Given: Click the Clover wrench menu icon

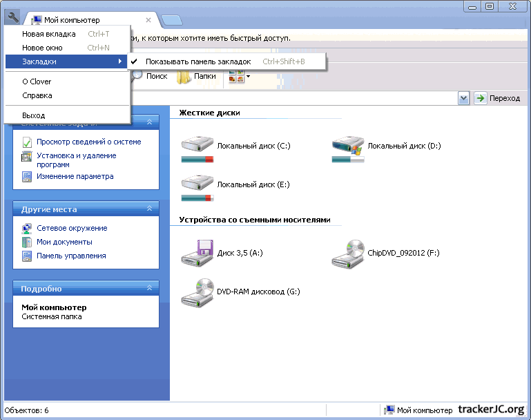Looking at the screenshot, I should pos(13,18).
